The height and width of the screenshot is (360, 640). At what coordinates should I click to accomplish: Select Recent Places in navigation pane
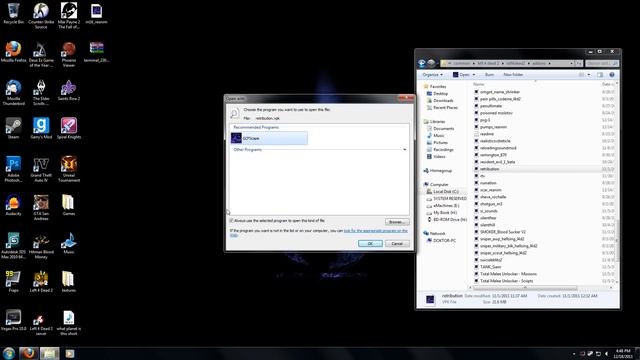(x=445, y=107)
